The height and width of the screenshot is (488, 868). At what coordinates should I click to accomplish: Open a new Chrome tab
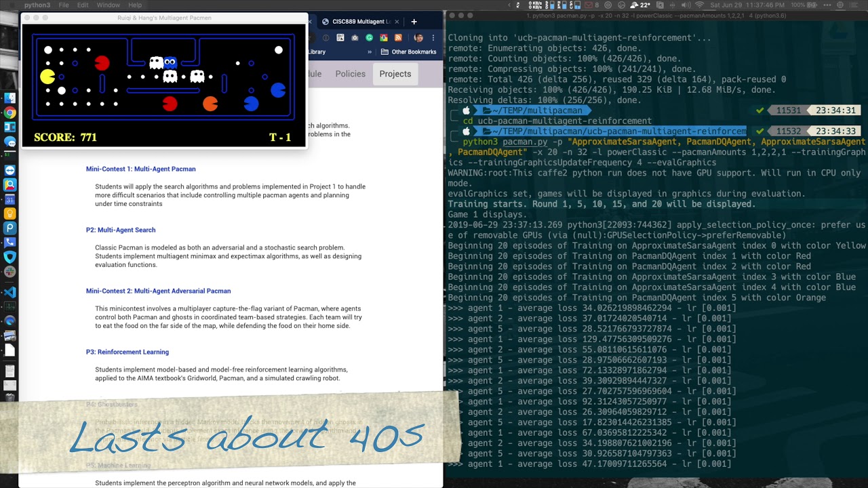point(414,22)
